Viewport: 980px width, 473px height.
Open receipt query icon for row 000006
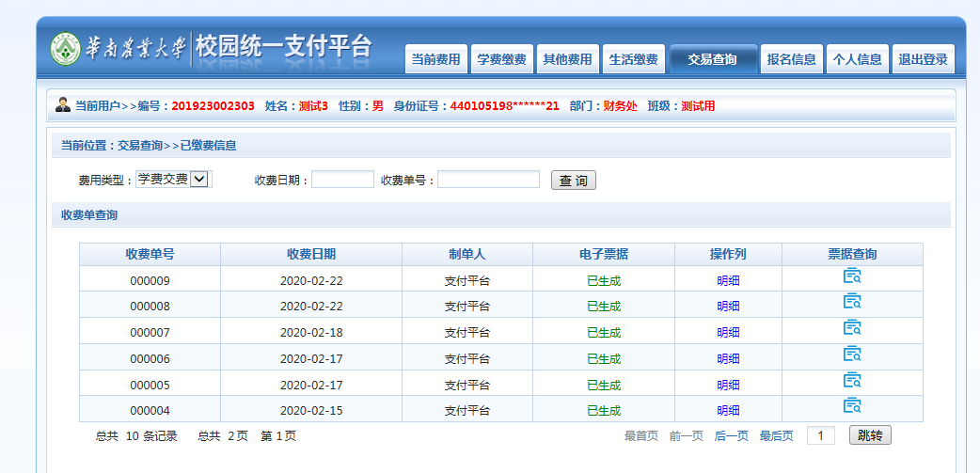(852, 355)
